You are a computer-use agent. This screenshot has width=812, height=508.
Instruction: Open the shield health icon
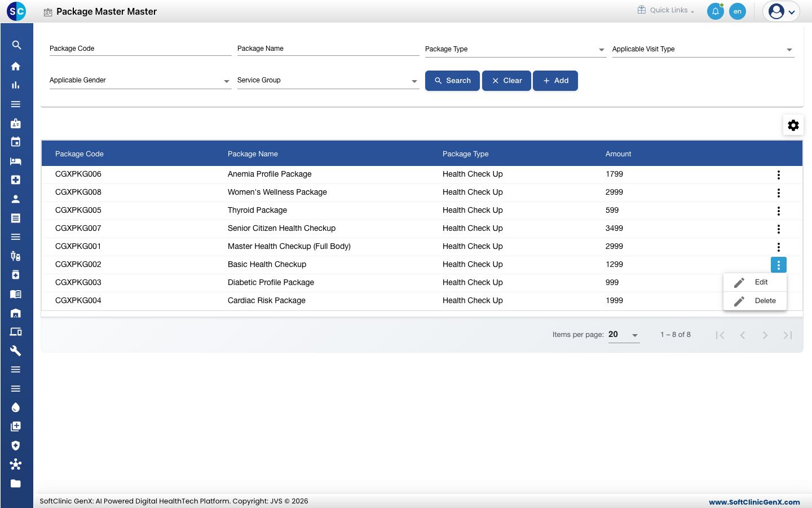(16, 445)
